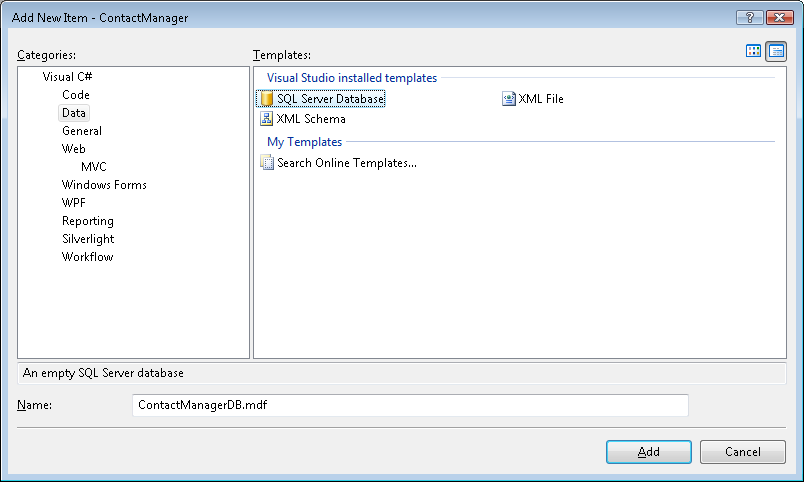Choose the General category
The image size is (804, 482).
(x=82, y=131)
